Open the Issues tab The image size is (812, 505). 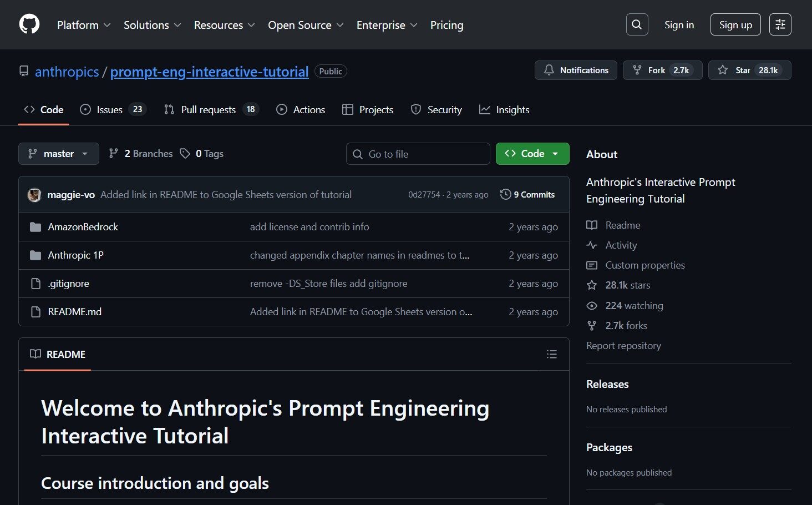coord(109,110)
